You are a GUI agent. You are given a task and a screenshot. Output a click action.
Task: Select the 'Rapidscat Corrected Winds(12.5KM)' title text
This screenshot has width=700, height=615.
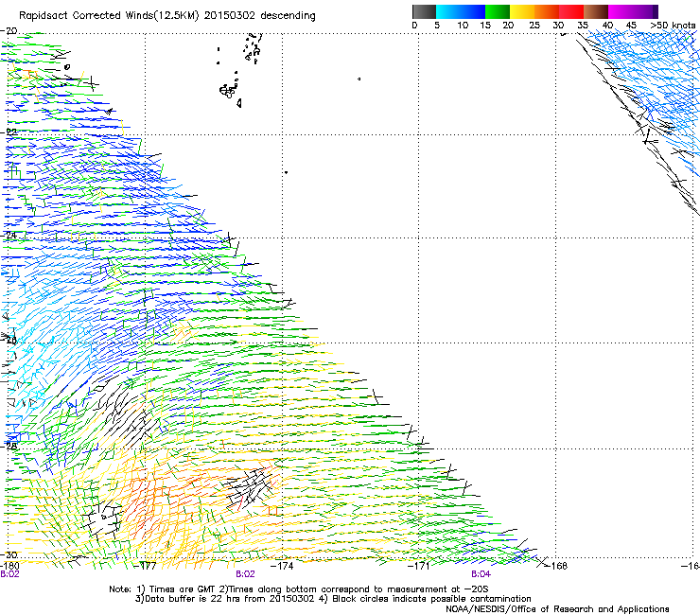tap(109, 16)
